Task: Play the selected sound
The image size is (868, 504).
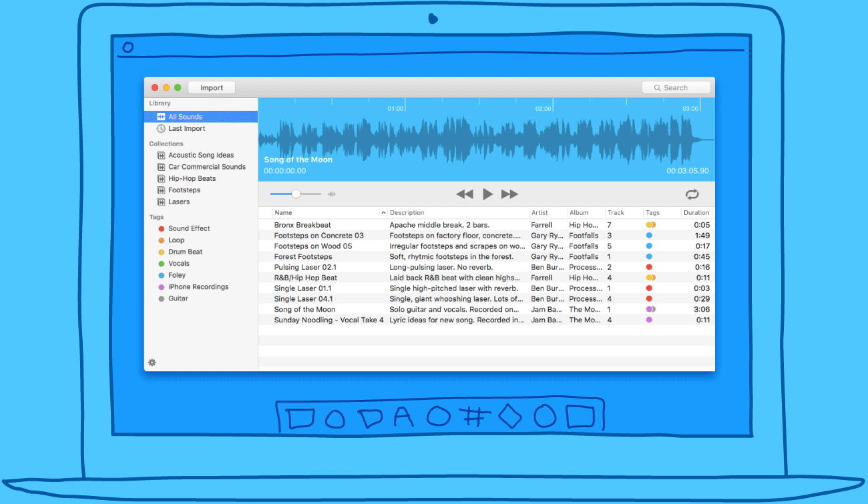Action: [x=487, y=194]
